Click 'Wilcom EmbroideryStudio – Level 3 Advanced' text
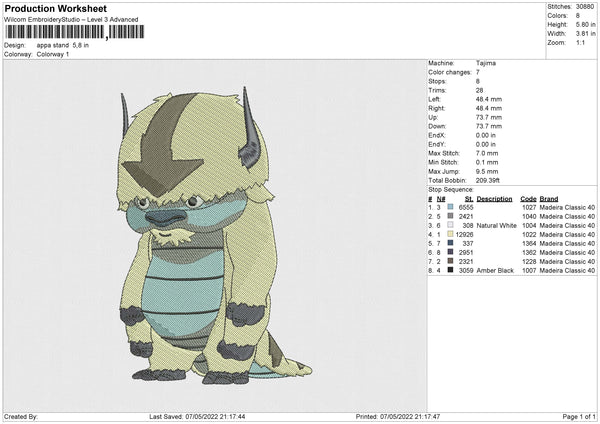Screen dimensions: 600x424 71,20
